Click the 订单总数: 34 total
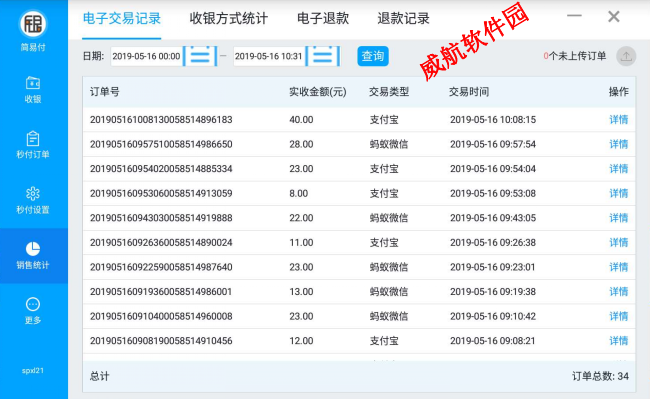This screenshot has height=399, width=650. [x=600, y=376]
